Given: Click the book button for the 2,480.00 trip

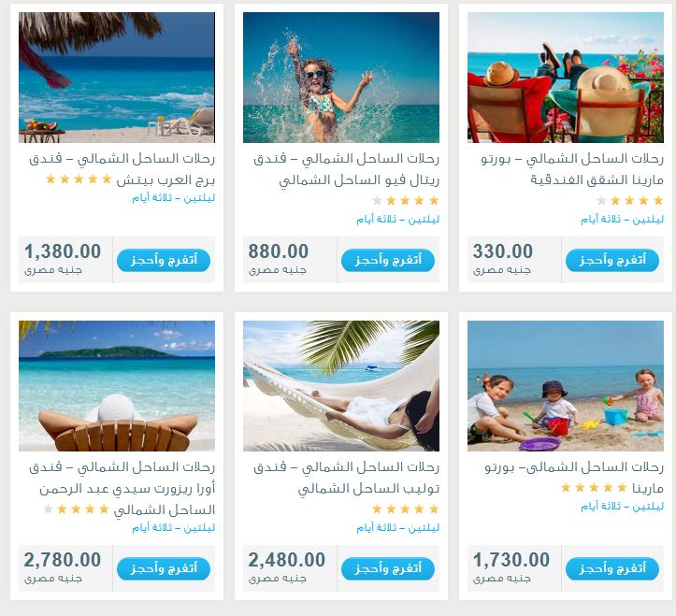Looking at the screenshot, I should point(388,569).
